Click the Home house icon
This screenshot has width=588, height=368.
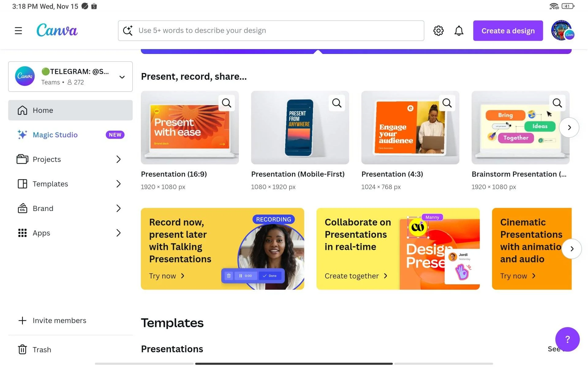[22, 110]
